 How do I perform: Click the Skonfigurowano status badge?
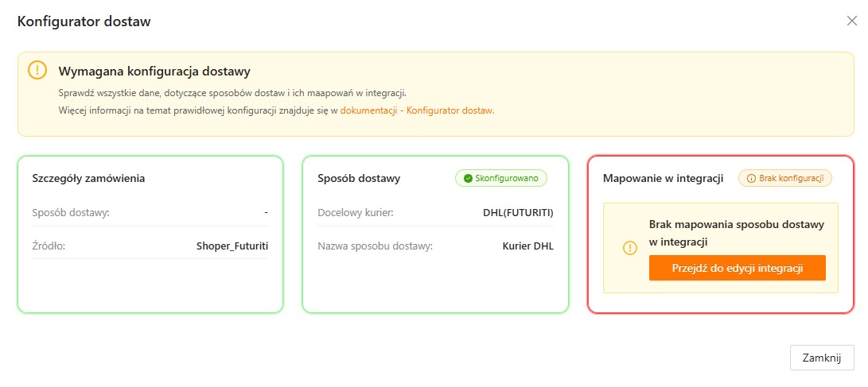tap(501, 179)
